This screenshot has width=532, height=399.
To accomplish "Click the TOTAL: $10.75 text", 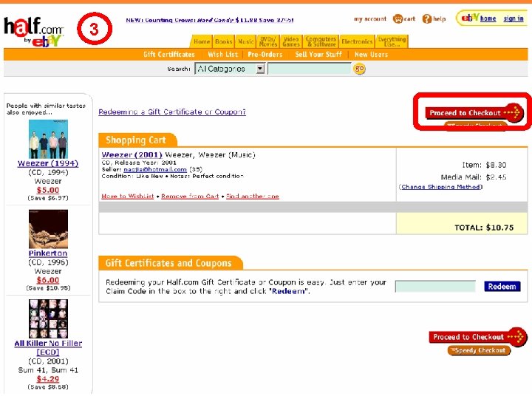I will [484, 228].
